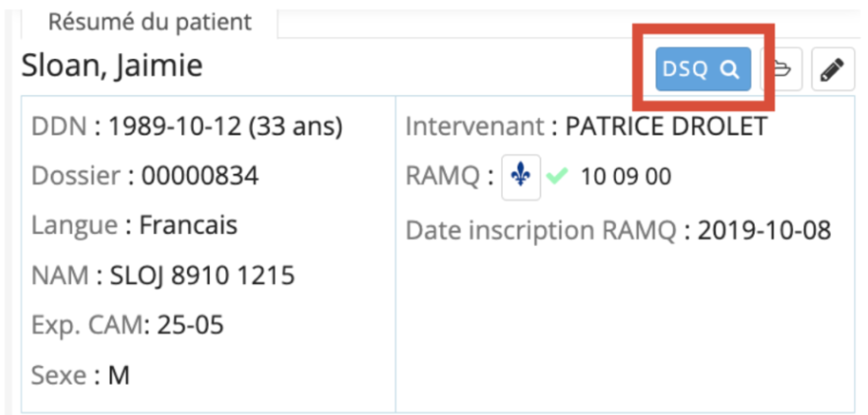Viewport: 868px width, 415px height.
Task: Click the Date inscription RAMQ label
Action: [541, 231]
